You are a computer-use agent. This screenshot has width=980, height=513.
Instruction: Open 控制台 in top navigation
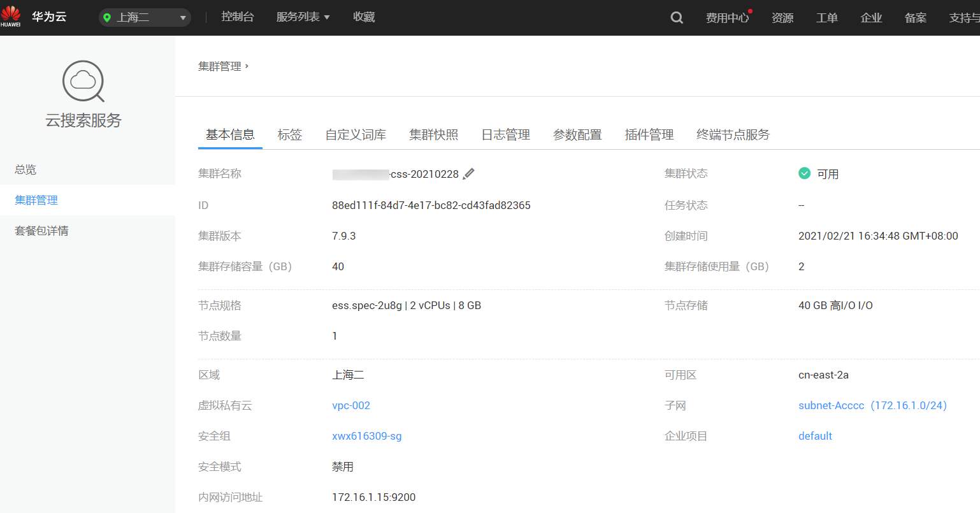click(x=237, y=17)
